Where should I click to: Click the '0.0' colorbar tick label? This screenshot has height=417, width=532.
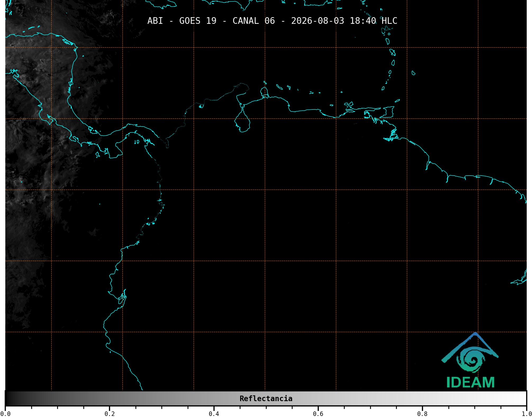point(6,414)
